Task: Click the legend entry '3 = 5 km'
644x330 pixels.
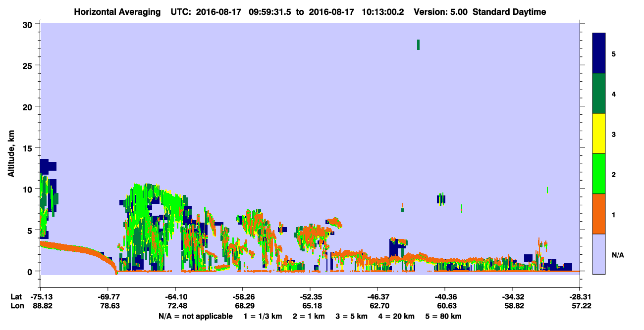Action: [352, 316]
